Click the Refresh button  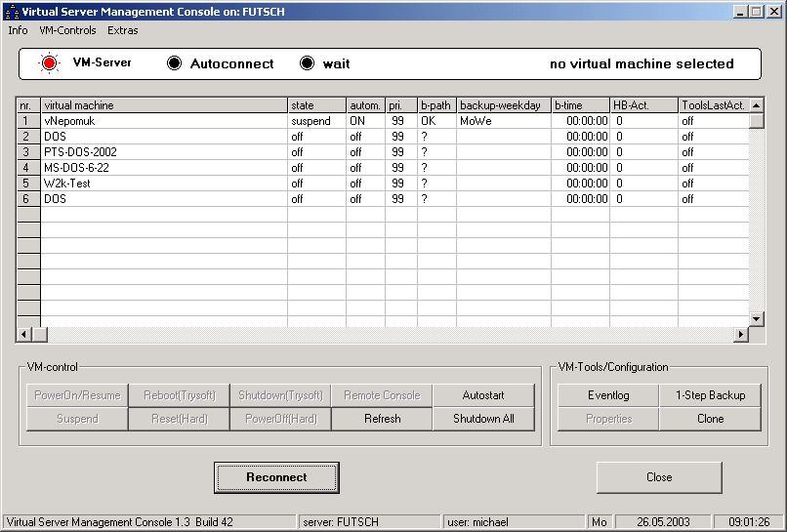coord(382,419)
